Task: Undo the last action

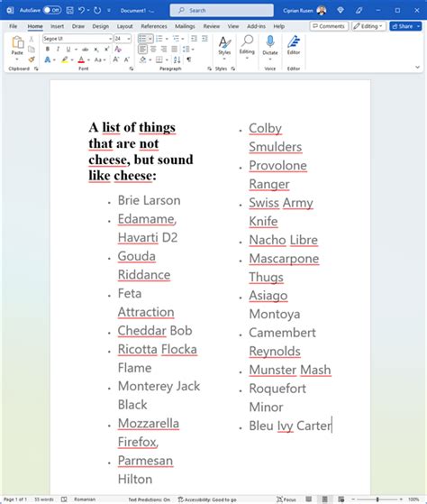Action: 81,10
